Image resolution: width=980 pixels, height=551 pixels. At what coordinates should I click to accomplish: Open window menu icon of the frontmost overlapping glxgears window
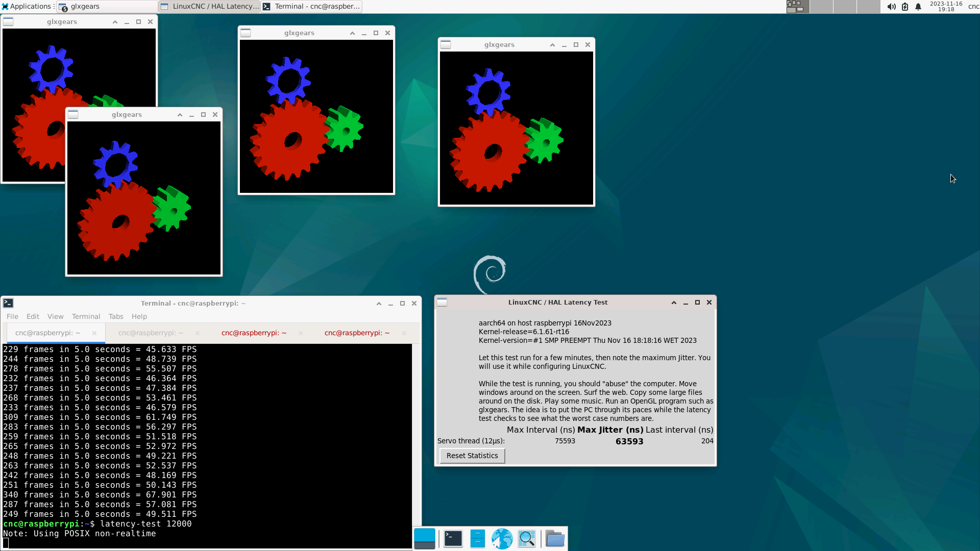tap(73, 114)
